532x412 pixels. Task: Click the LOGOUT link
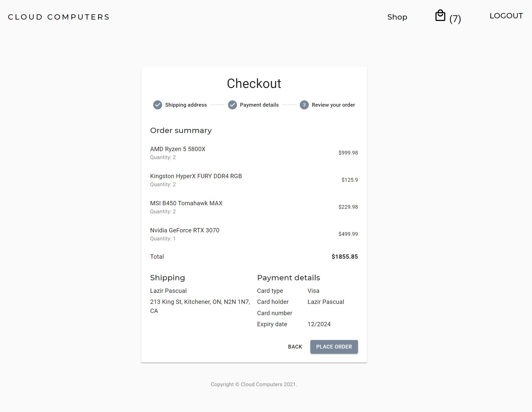[x=506, y=16]
